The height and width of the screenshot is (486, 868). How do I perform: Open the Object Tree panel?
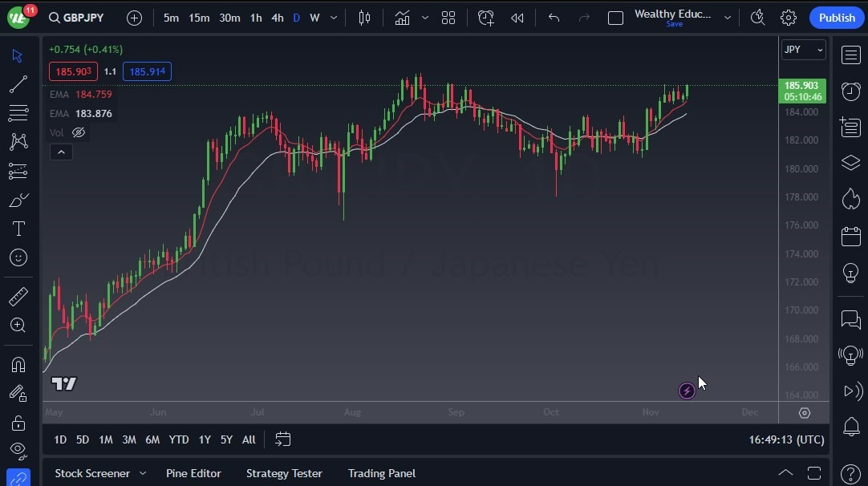[x=850, y=163]
